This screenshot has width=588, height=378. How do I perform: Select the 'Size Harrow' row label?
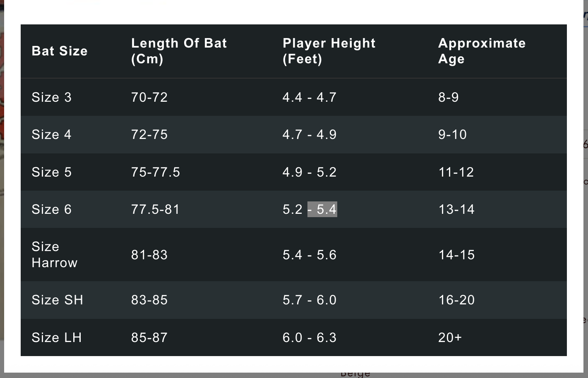(54, 255)
